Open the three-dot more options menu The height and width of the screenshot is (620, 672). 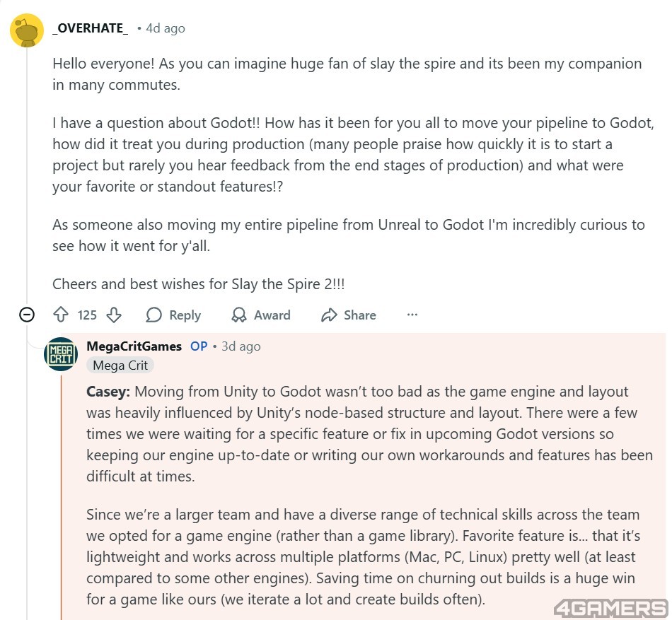412,315
